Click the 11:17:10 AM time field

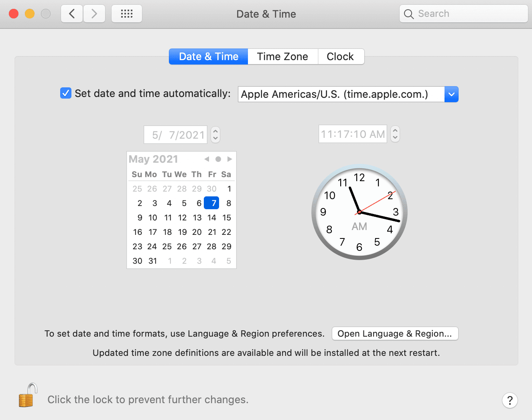tap(353, 134)
